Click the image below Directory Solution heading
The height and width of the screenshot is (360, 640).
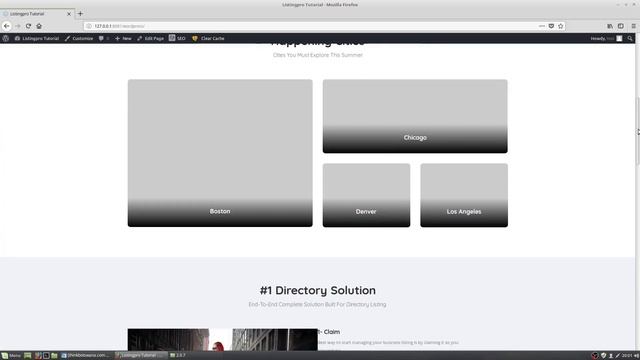tap(222, 340)
